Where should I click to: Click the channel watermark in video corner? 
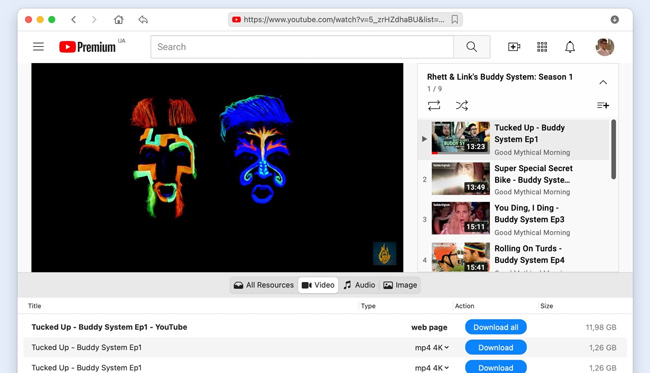click(x=384, y=253)
